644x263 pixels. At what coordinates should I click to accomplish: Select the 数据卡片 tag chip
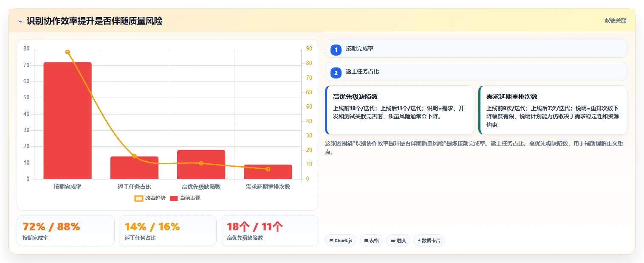coord(429,241)
